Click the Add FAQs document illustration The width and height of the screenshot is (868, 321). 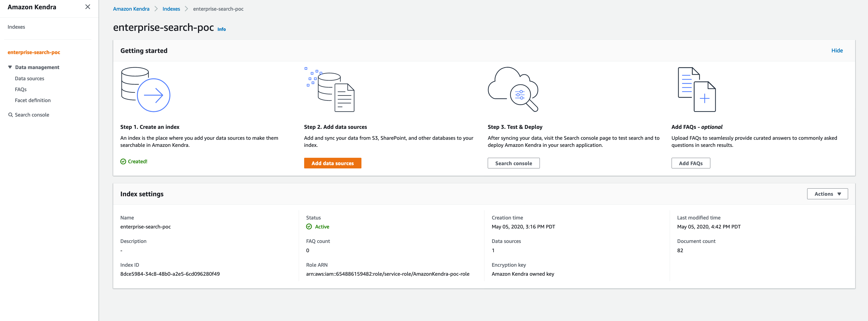696,89
